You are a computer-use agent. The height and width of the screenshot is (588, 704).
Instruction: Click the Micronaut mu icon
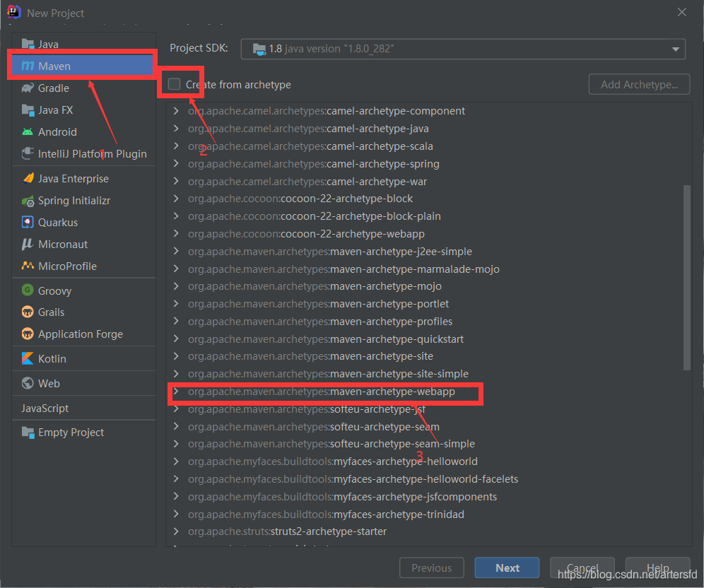tap(28, 245)
